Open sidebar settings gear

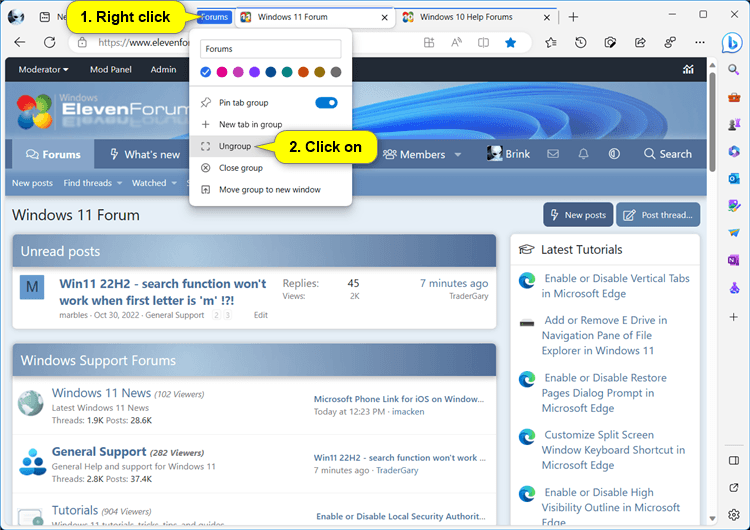click(734, 515)
